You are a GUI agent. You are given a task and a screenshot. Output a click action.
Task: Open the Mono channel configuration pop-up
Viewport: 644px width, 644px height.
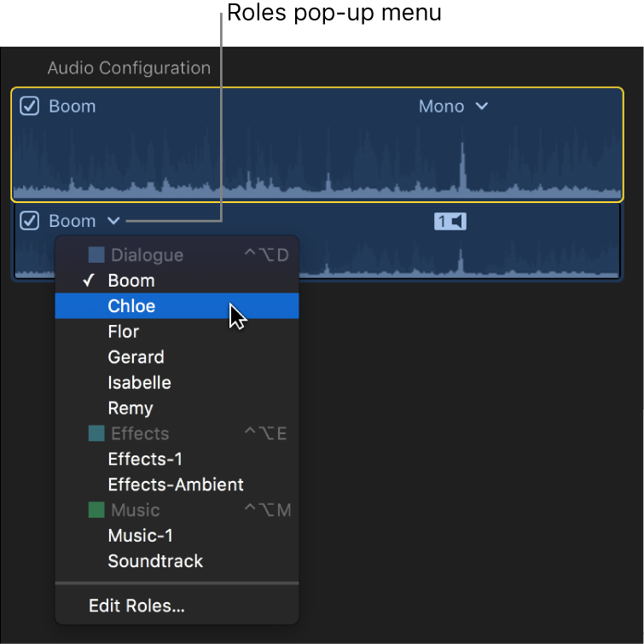tap(453, 107)
